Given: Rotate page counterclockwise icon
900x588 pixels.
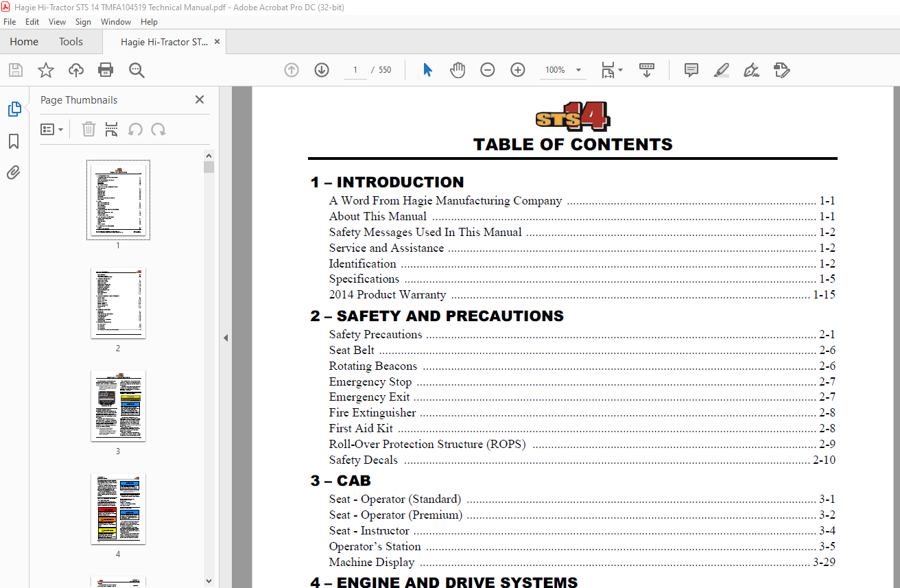Looking at the screenshot, I should (x=135, y=129).
